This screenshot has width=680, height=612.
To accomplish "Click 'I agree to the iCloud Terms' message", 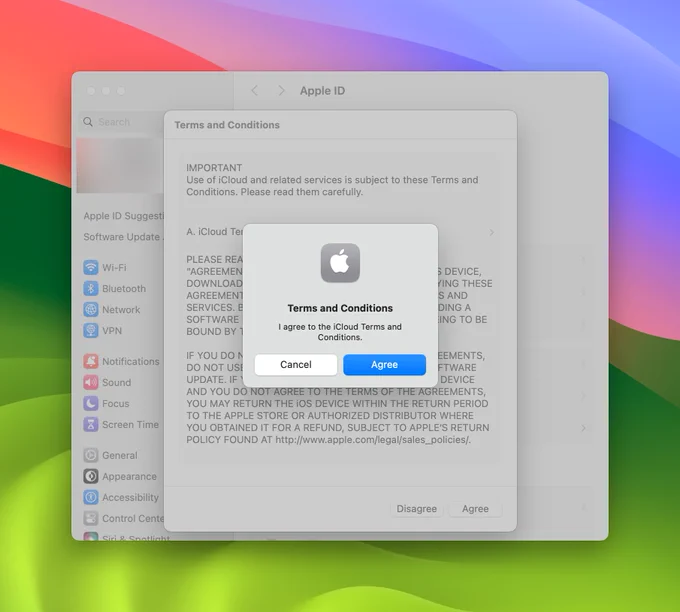I will 340,332.
